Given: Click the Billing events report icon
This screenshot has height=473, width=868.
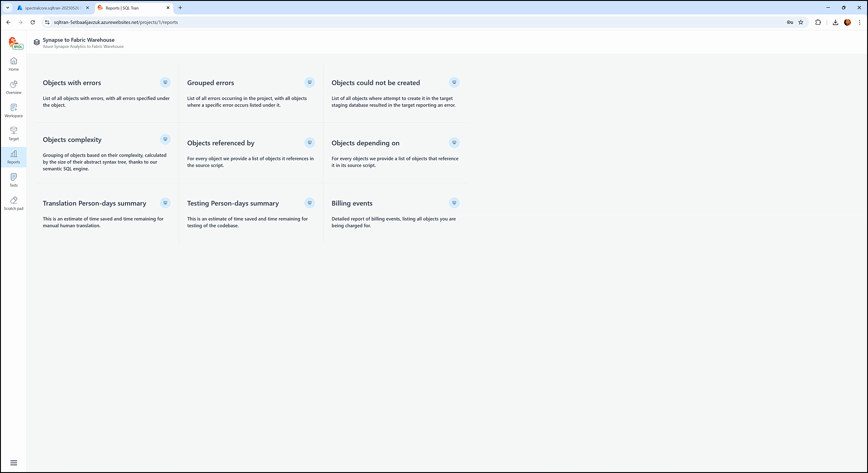Looking at the screenshot, I should tap(454, 203).
